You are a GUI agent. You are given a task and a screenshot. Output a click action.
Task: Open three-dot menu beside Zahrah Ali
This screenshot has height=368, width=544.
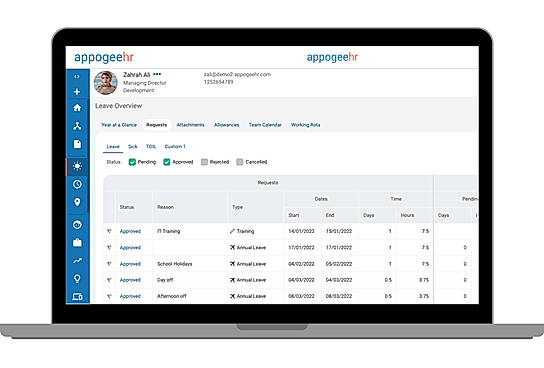click(157, 74)
